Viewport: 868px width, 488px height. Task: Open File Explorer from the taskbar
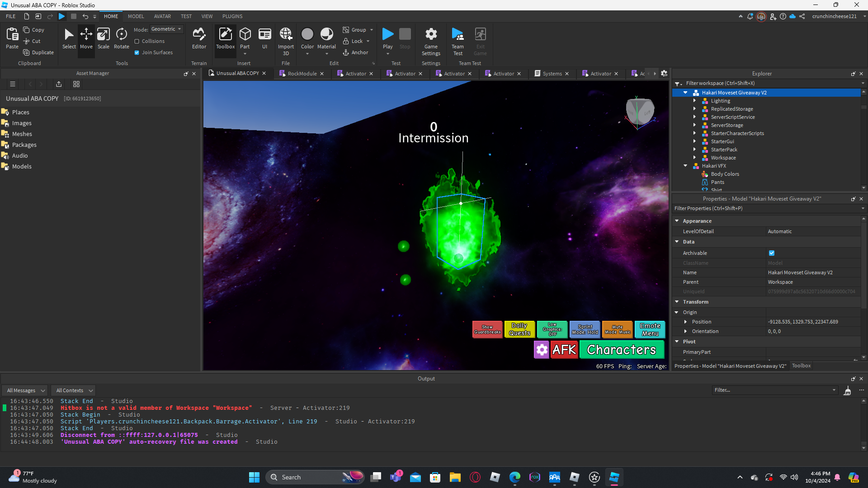coord(455,477)
